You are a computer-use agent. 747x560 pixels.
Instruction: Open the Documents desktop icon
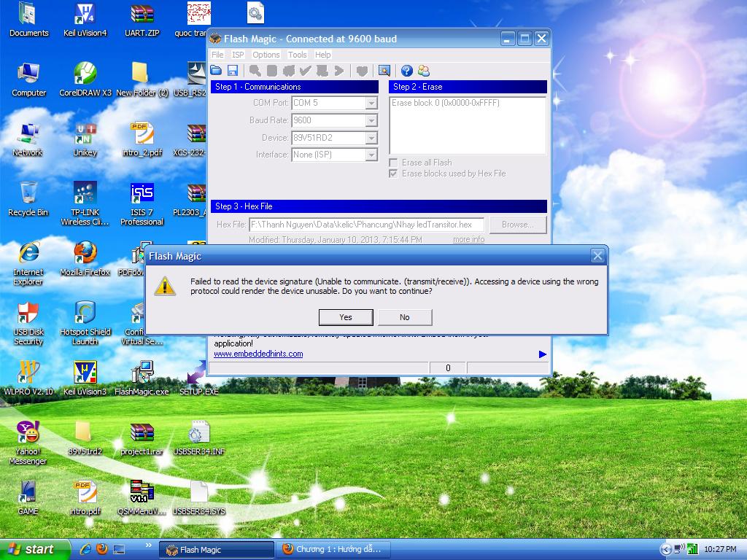28,20
